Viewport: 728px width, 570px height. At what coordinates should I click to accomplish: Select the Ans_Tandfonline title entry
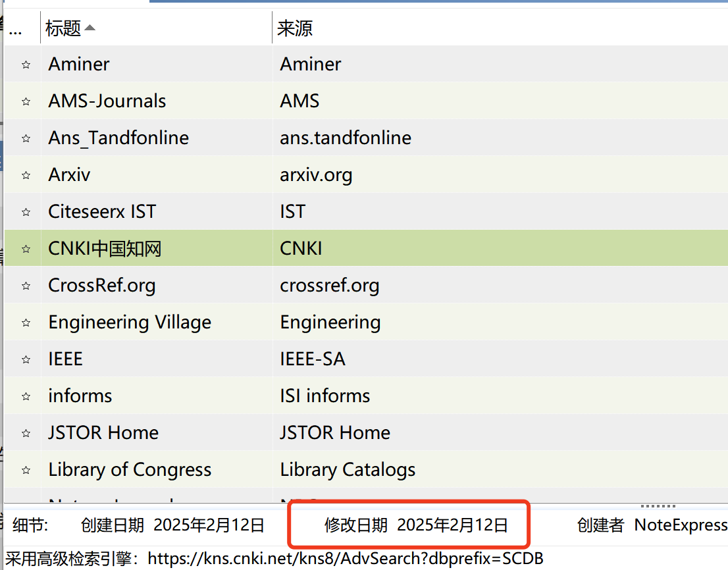[x=118, y=138]
